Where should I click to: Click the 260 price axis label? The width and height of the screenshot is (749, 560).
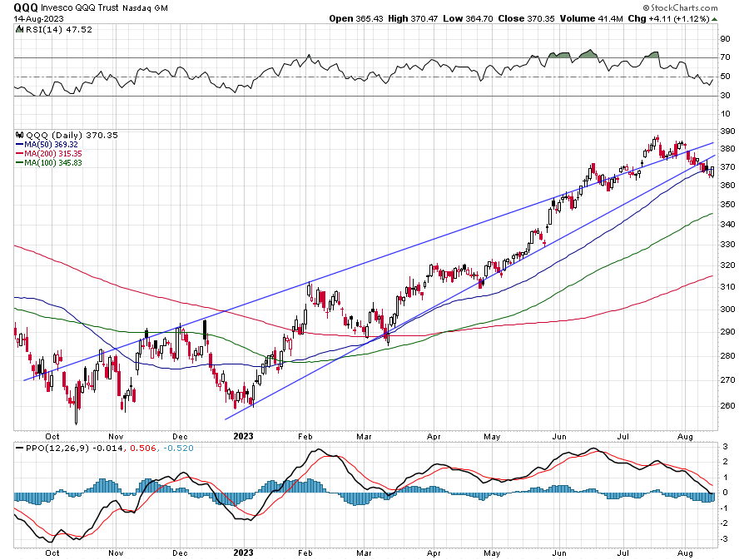[x=727, y=406]
